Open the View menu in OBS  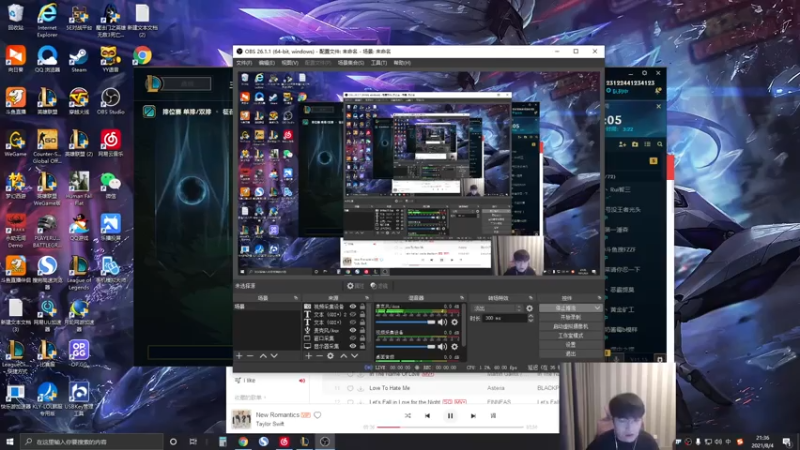click(289, 63)
